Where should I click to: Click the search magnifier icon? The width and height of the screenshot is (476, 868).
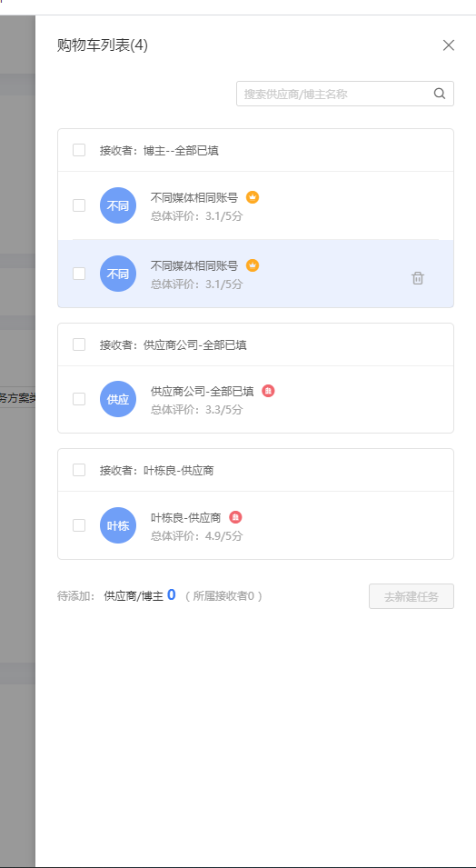pyautogui.click(x=440, y=94)
